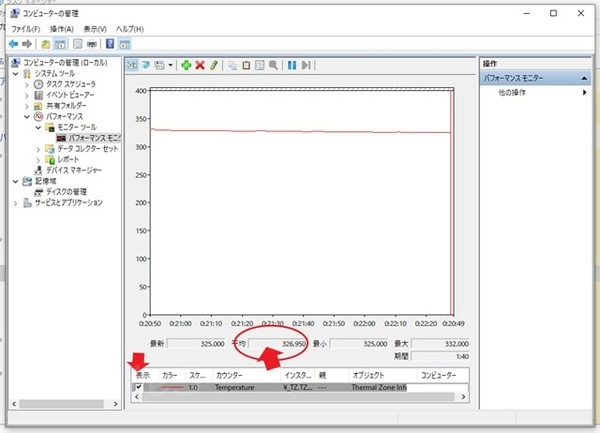Click the Forward arrow in the toolbar

[27, 44]
